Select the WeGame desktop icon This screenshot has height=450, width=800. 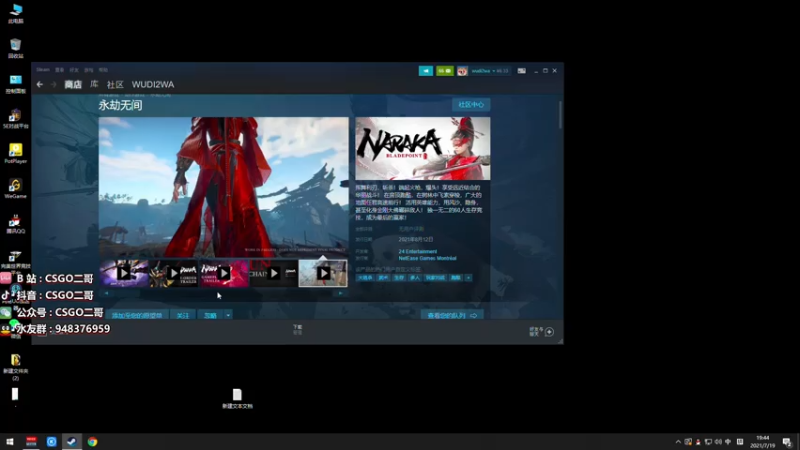point(15,189)
